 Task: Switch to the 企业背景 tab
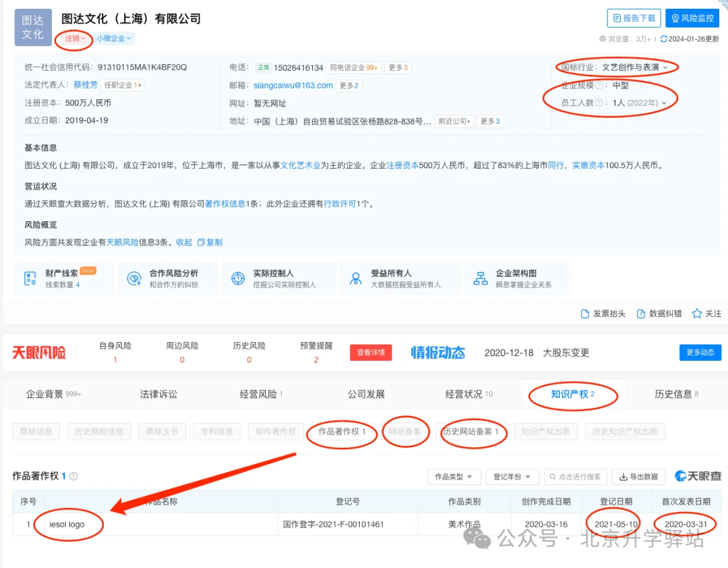click(x=53, y=394)
